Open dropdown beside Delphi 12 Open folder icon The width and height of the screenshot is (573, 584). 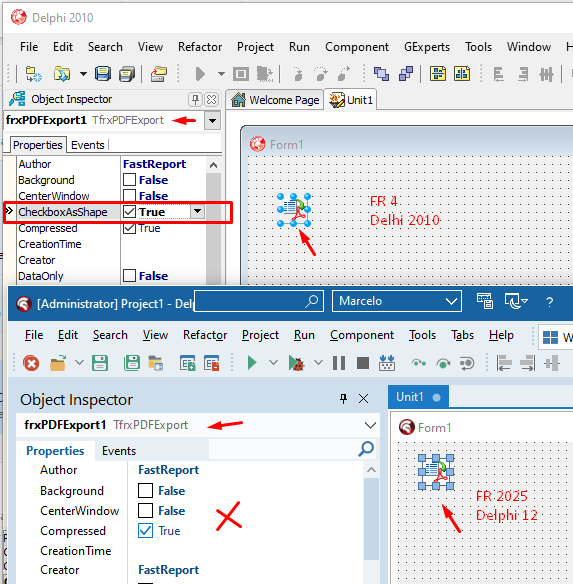click(x=79, y=362)
